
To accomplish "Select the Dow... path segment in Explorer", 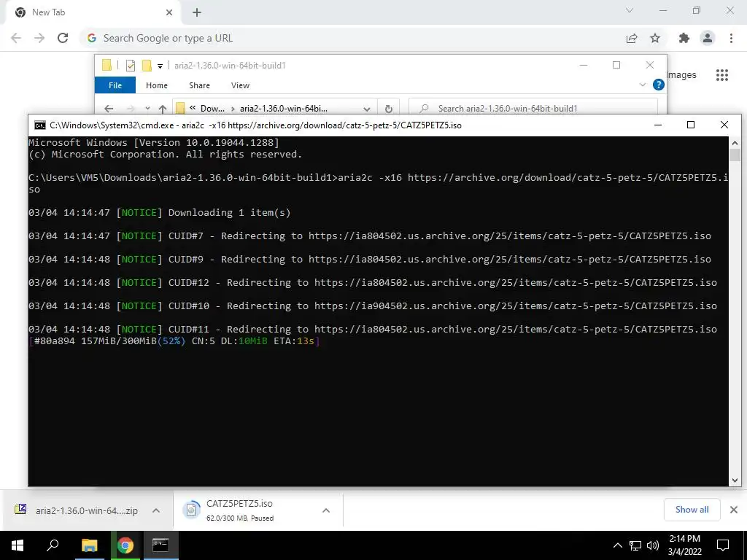I will point(212,109).
